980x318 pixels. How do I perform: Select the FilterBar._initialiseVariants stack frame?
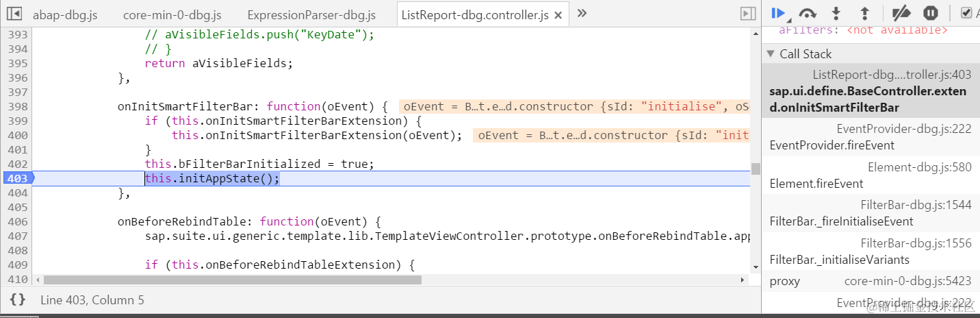(x=871, y=252)
